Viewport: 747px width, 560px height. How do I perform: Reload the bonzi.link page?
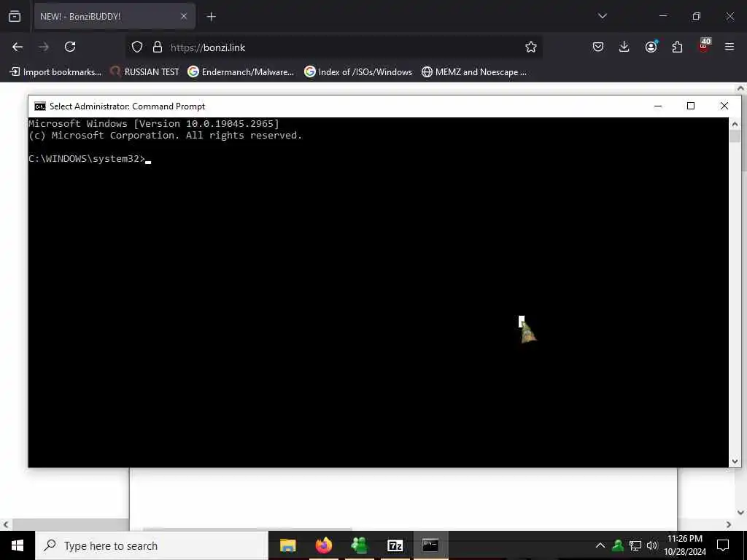[70, 47]
